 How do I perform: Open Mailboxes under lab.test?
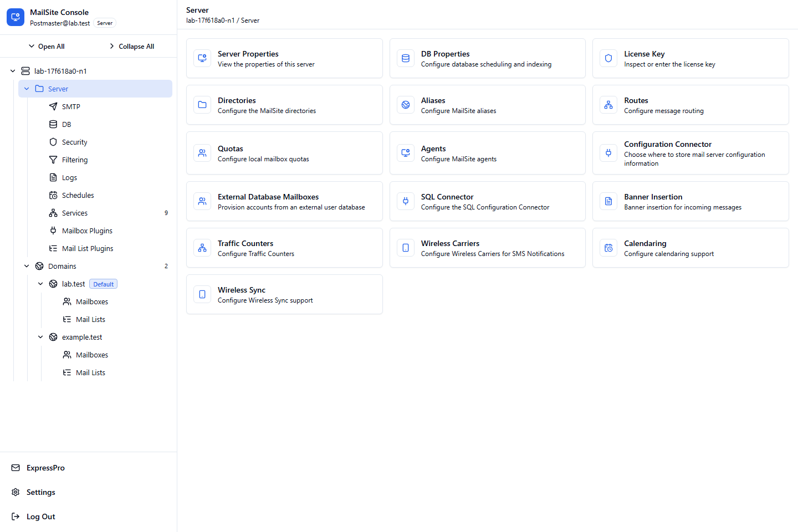[x=109, y=301]
